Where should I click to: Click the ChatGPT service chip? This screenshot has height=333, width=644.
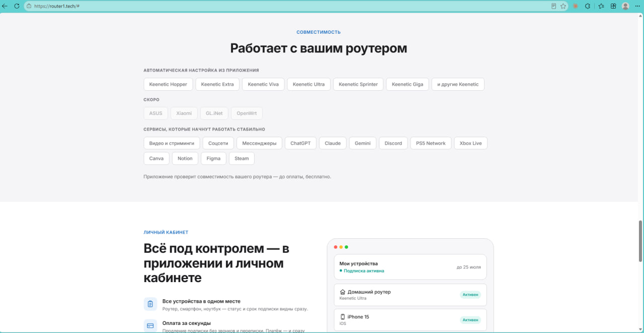coord(300,143)
